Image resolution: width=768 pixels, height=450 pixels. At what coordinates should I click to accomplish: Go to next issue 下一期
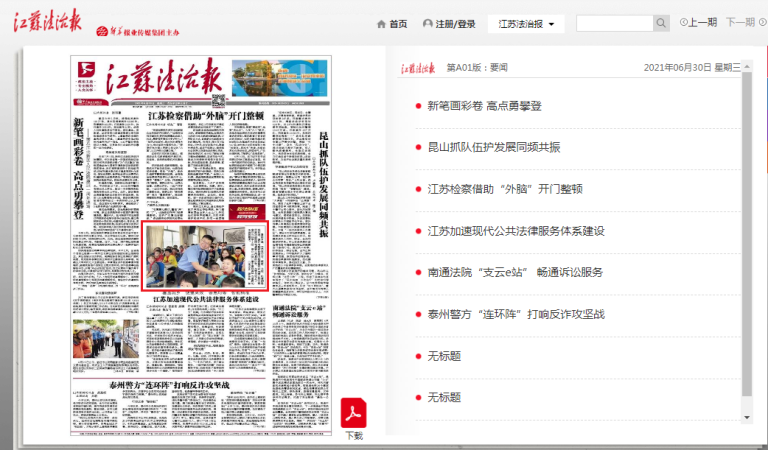pyautogui.click(x=745, y=23)
